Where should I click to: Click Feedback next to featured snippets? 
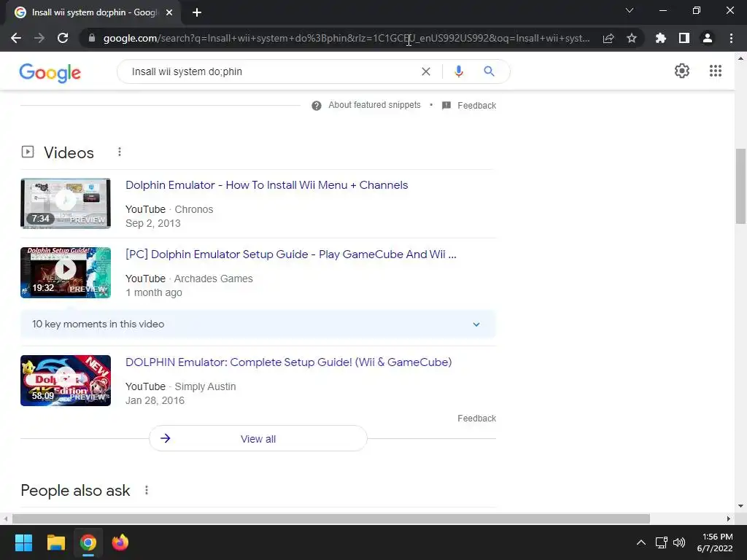click(477, 106)
